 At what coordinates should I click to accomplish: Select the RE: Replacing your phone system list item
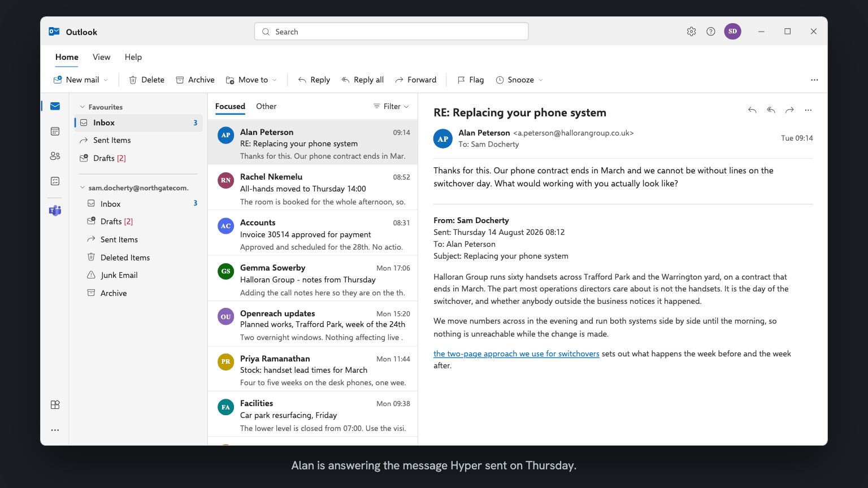click(313, 142)
